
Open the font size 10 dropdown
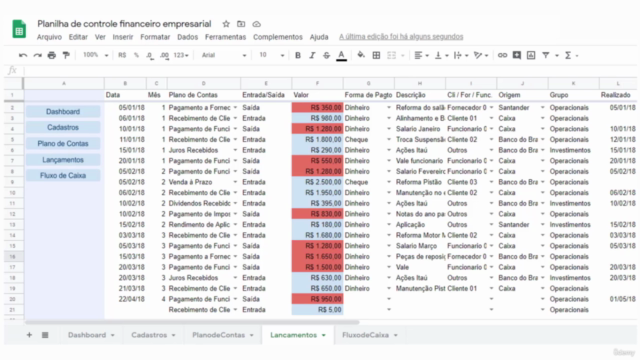click(271, 55)
